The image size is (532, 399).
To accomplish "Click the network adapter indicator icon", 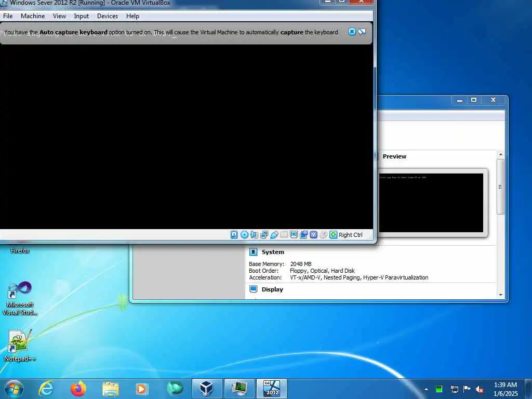I will coord(264,235).
